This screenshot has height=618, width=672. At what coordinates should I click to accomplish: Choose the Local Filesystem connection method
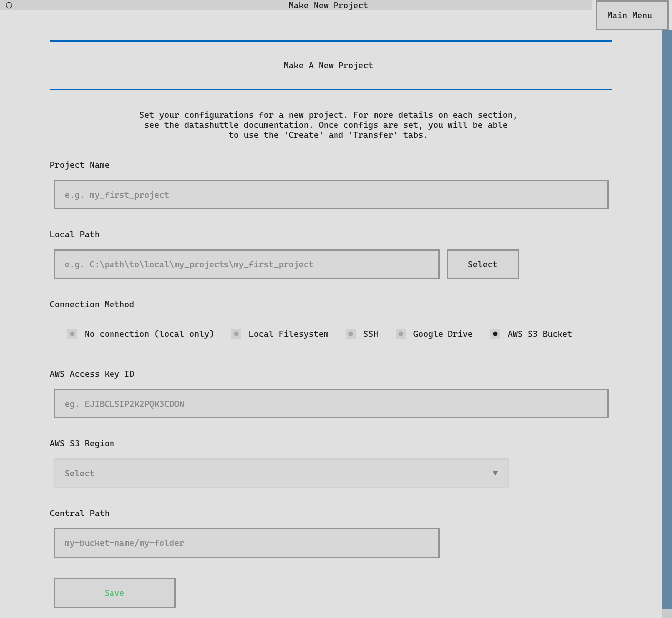coord(237,334)
